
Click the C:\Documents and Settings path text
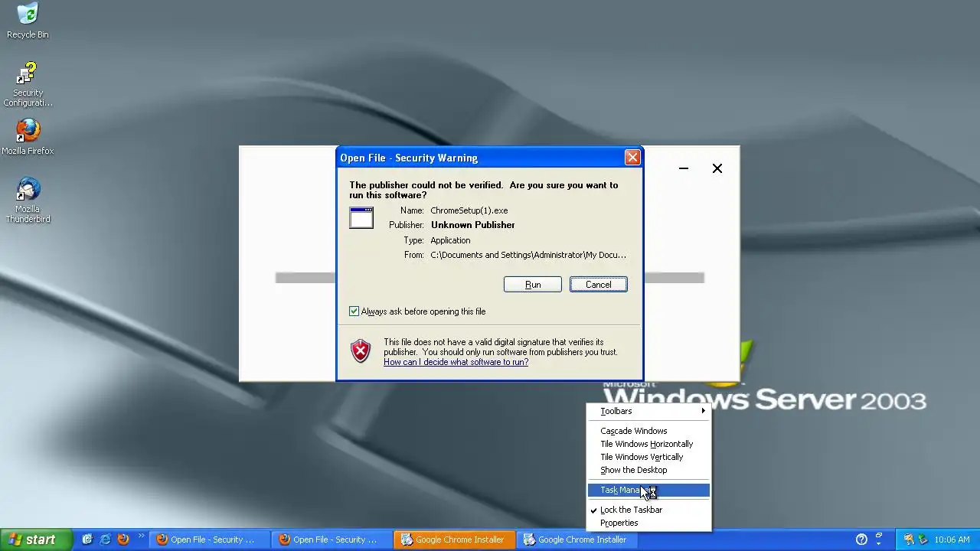pyautogui.click(x=528, y=255)
